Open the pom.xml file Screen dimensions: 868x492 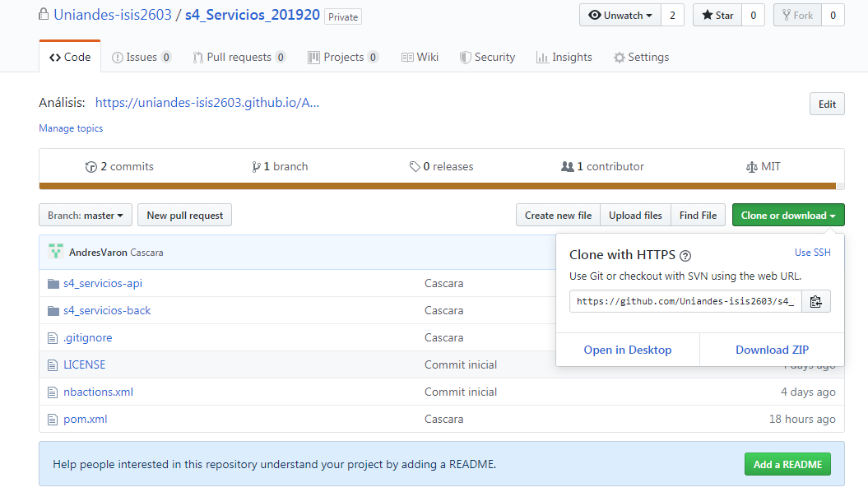pyautogui.click(x=86, y=419)
